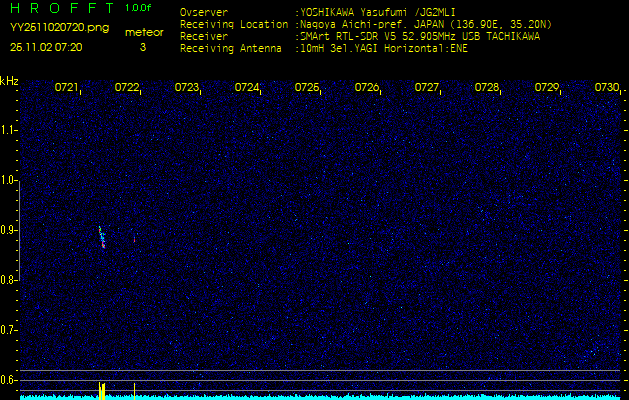This screenshot has height=400, width=629.
Task: Click the kHz axis unit label
Action: click(x=9, y=81)
